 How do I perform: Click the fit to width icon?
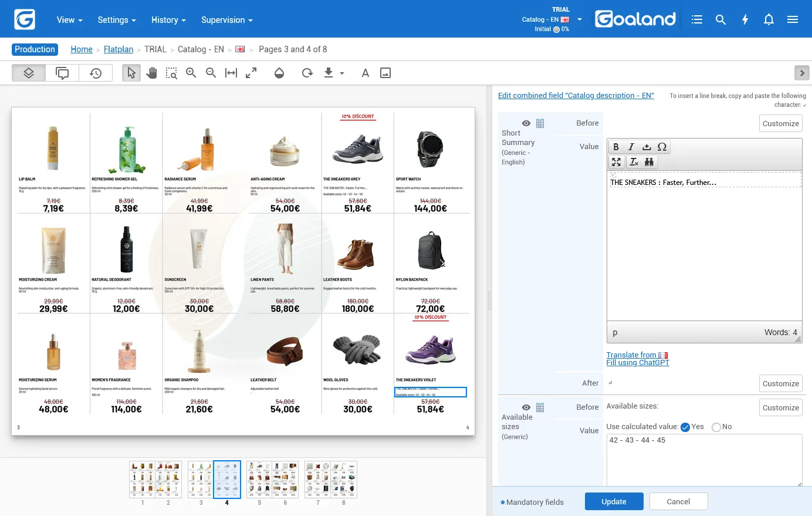[231, 73]
